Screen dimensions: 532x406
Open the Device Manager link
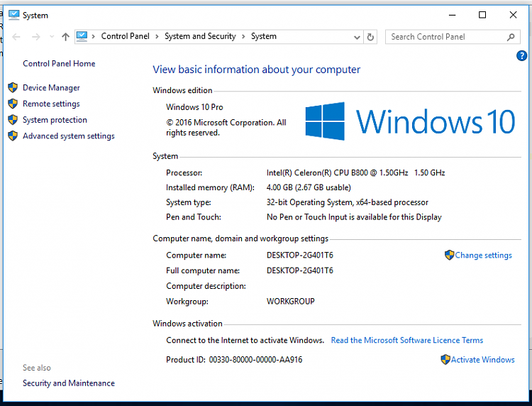[51, 87]
